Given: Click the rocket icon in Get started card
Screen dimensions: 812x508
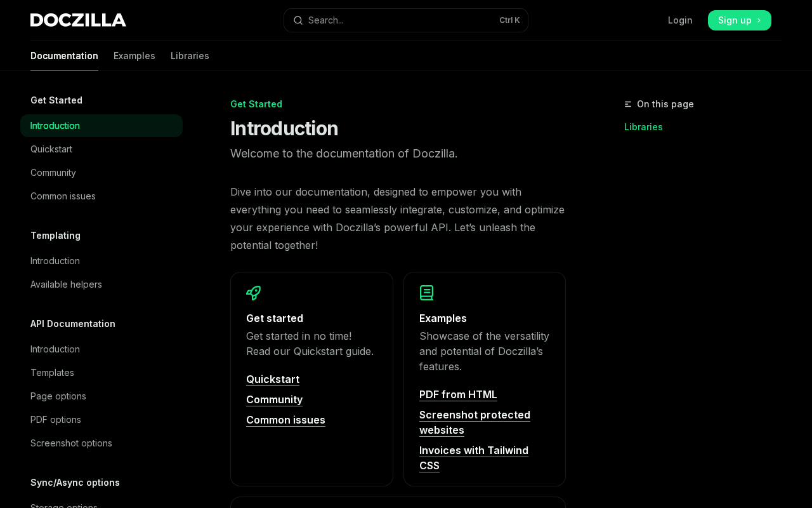Looking at the screenshot, I should point(254,293).
